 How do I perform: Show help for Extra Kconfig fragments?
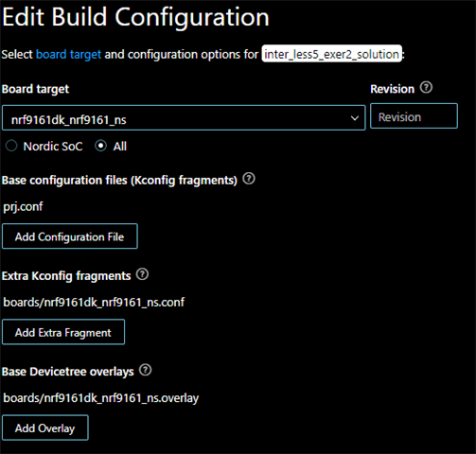[142, 274]
